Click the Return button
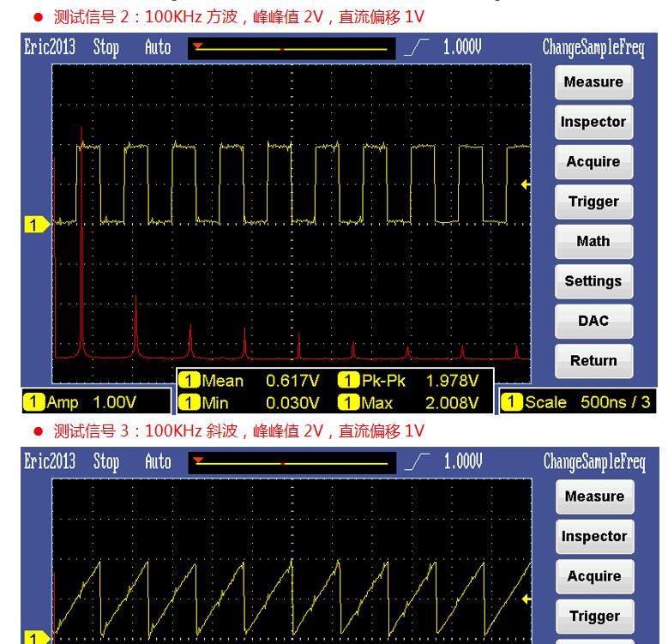The width and height of the screenshot is (668, 644). [593, 361]
